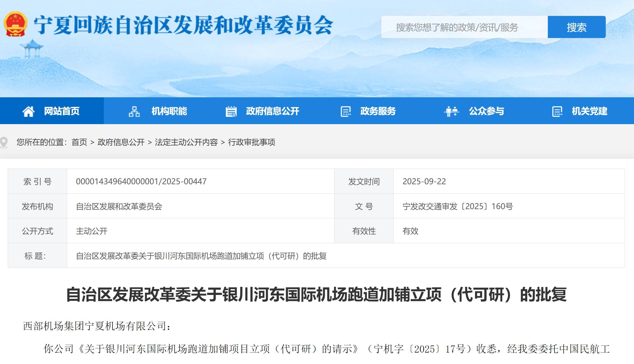Select the 政府信息公开 navigation item
This screenshot has height=364, width=634.
(273, 111)
